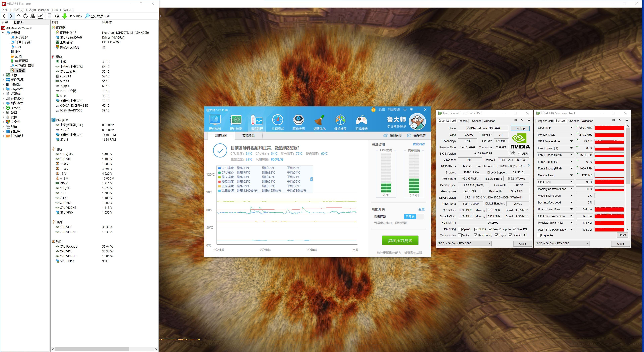Click the AIDA64 back navigation arrow
The width and height of the screenshot is (644, 352).
coord(4,16)
